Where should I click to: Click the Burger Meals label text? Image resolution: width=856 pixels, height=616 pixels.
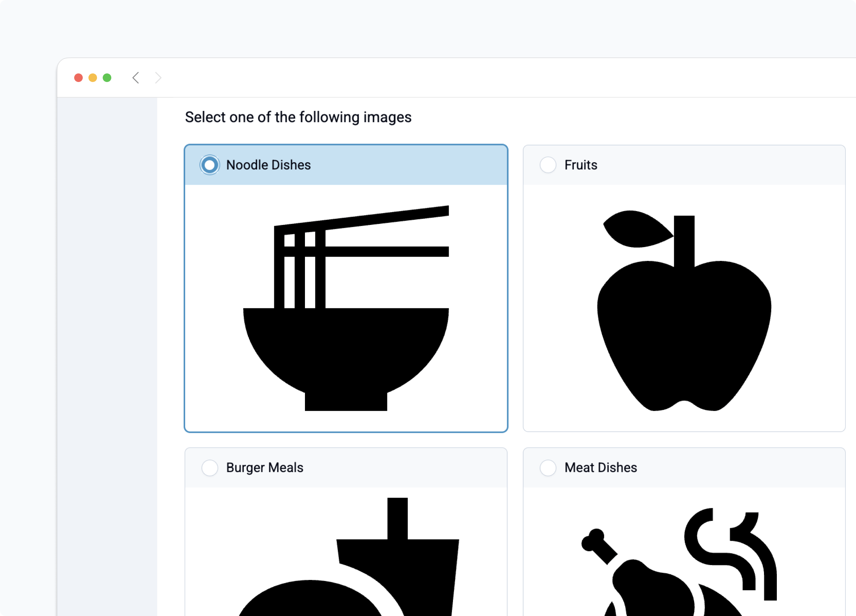click(x=265, y=467)
